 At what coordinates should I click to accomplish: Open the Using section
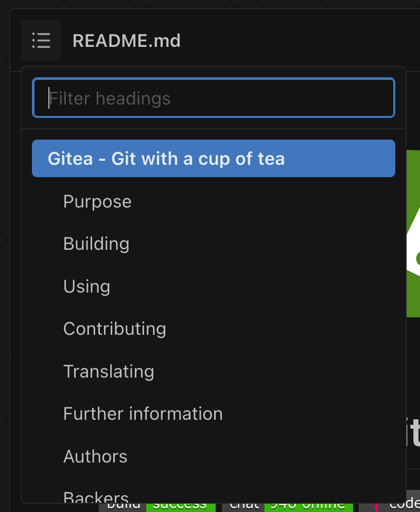pos(86,286)
